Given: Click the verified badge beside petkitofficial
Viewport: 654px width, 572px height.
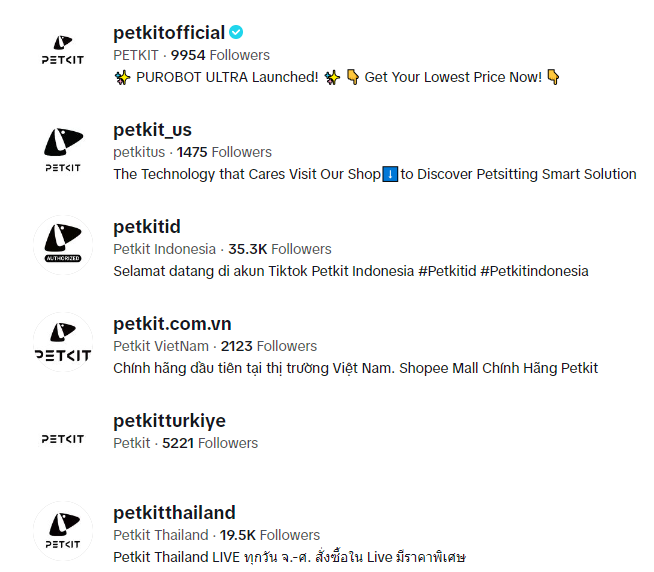Looking at the screenshot, I should (x=236, y=33).
